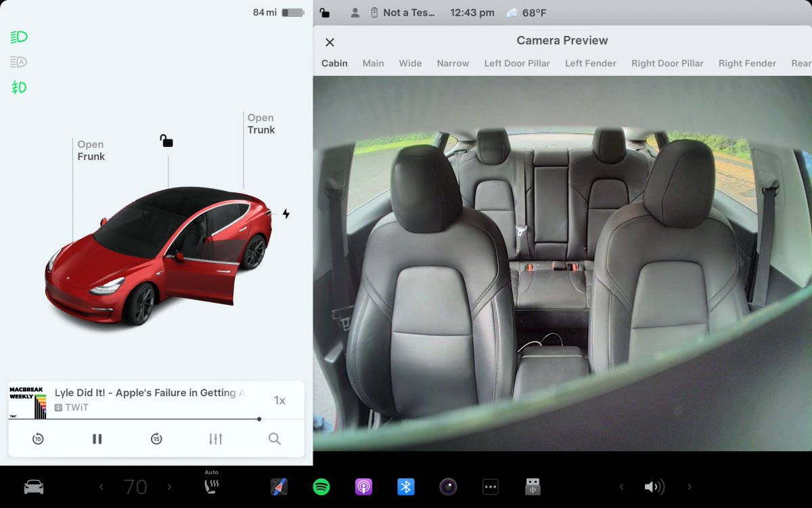The width and height of the screenshot is (812, 508).
Task: Open Spotify from the app dock
Action: [321, 486]
